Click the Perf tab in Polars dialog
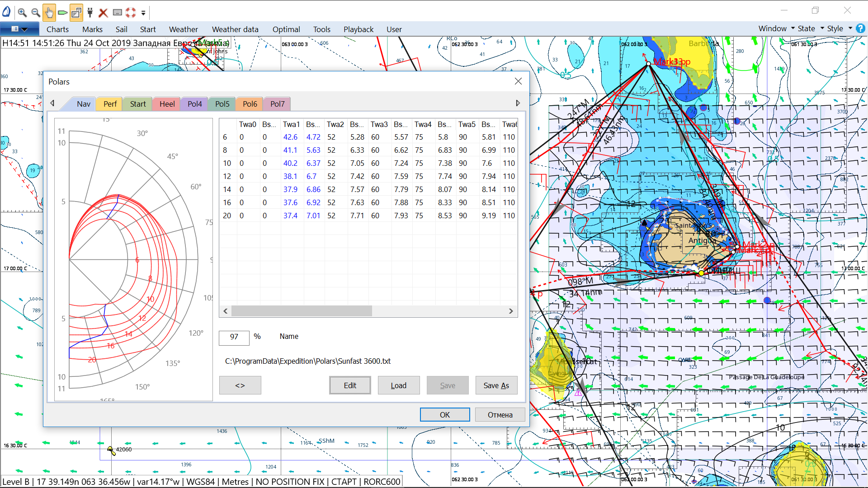The height and width of the screenshot is (488, 868). tap(110, 103)
